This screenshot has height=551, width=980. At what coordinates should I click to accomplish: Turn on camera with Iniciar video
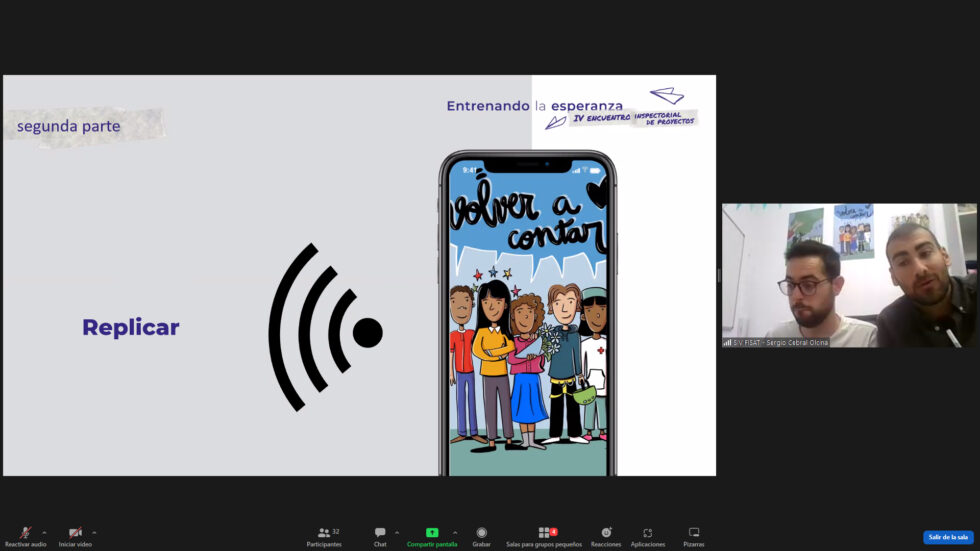(x=75, y=536)
